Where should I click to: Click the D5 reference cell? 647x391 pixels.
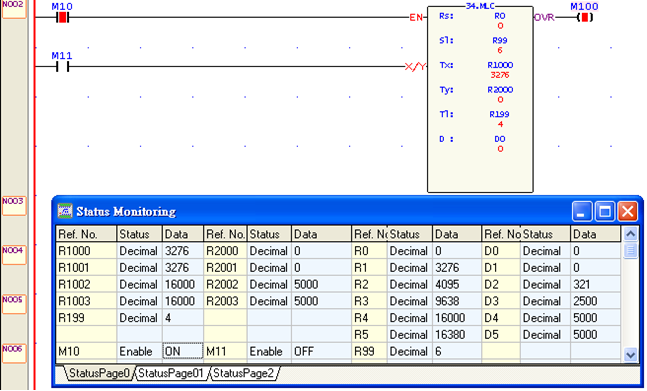click(501, 334)
